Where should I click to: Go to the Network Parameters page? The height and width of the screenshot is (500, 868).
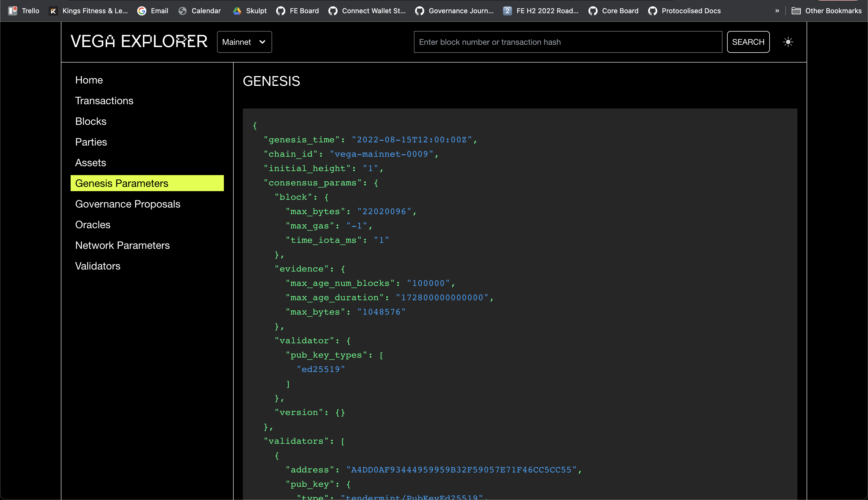tap(122, 245)
